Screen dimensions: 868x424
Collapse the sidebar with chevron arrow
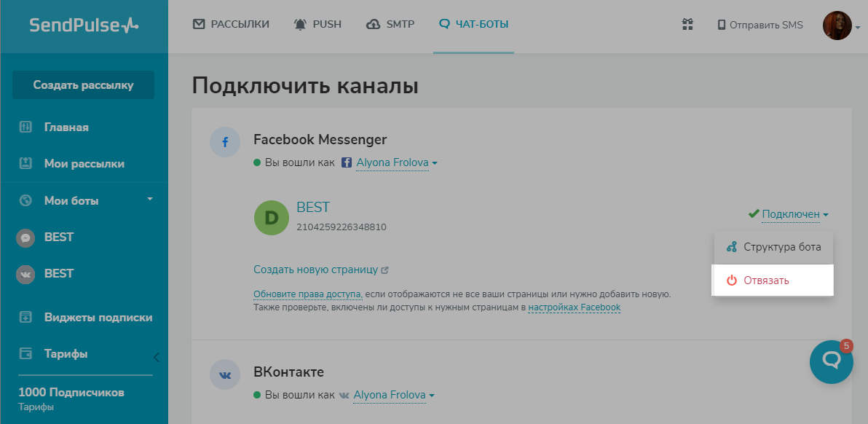click(156, 357)
